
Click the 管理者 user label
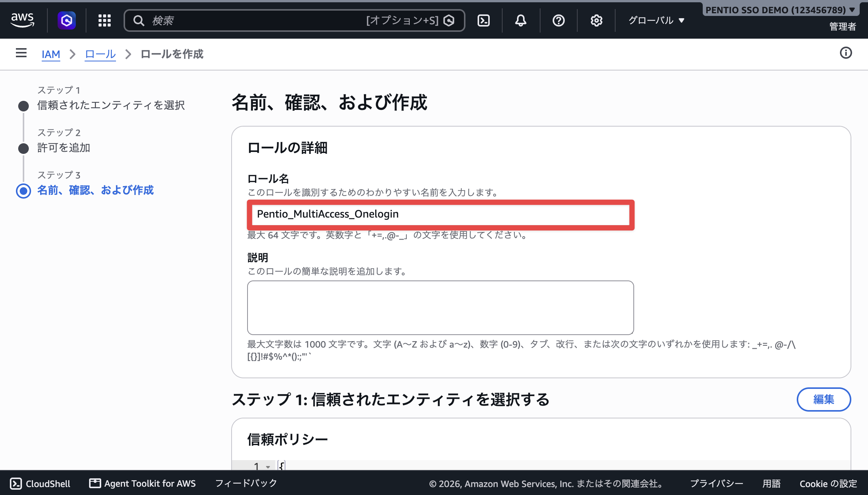click(843, 27)
